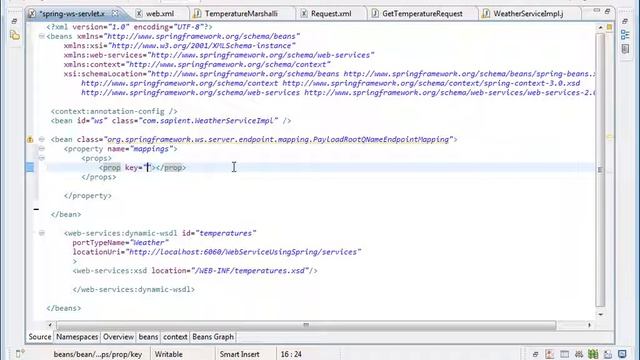Image resolution: width=640 pixels, height=360 pixels.
Task: Click the web-services:xsd location line
Action: click(195, 271)
